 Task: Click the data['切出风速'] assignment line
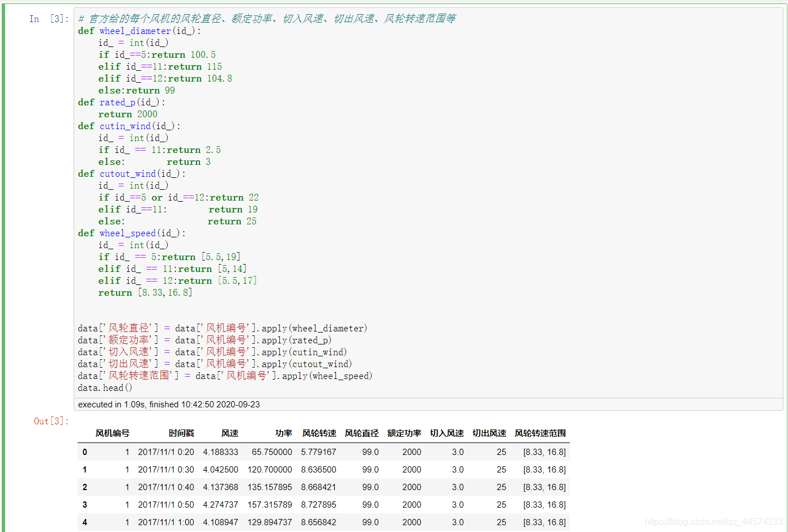[215, 364]
